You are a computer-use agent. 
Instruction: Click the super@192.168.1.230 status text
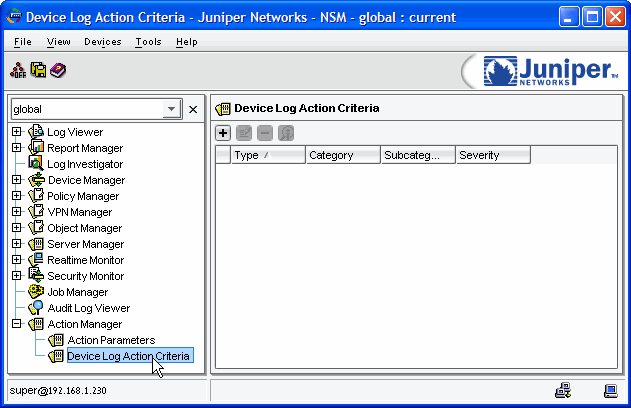pyautogui.click(x=58, y=390)
